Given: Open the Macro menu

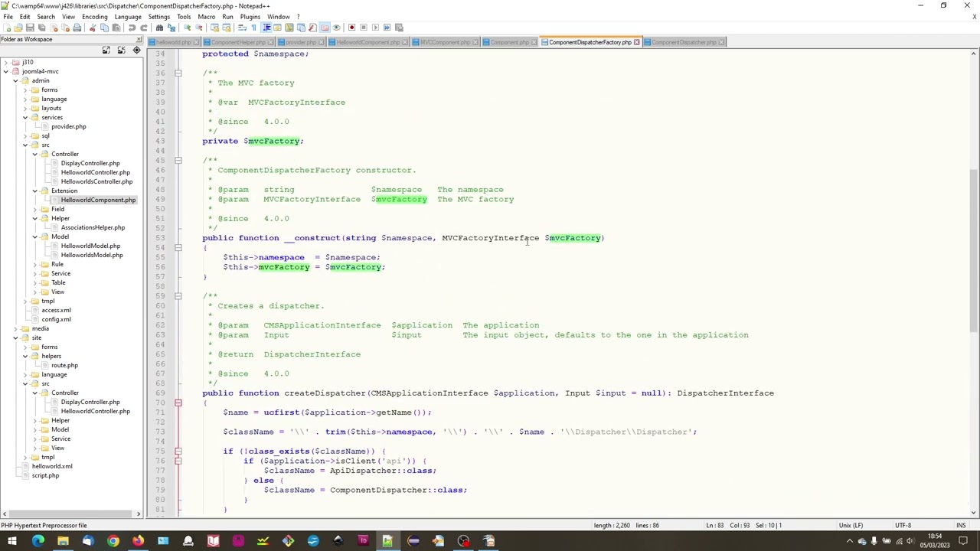Looking at the screenshot, I should (x=207, y=16).
